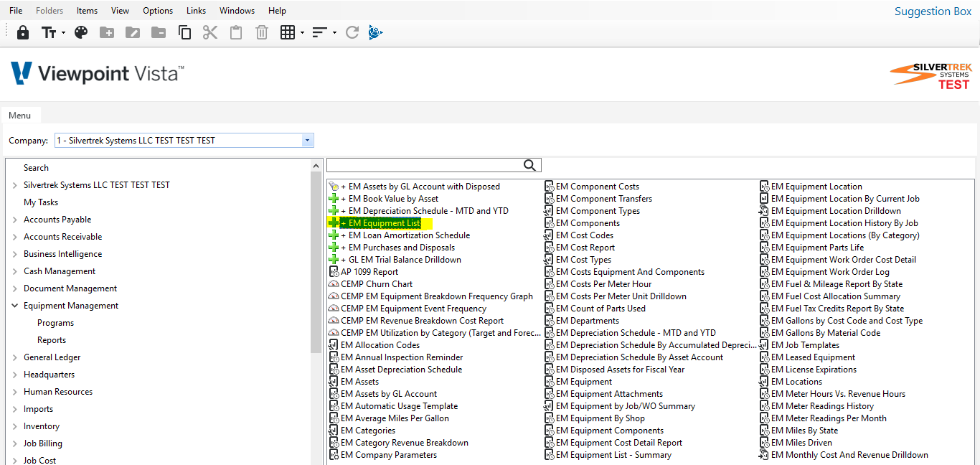Click the sort lines icon
Image resolution: width=980 pixels, height=465 pixels.
point(319,32)
